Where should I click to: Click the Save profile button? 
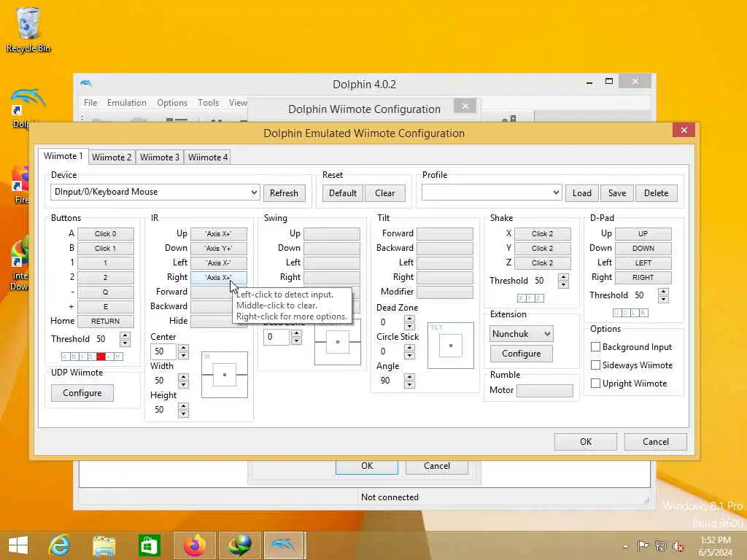click(617, 192)
